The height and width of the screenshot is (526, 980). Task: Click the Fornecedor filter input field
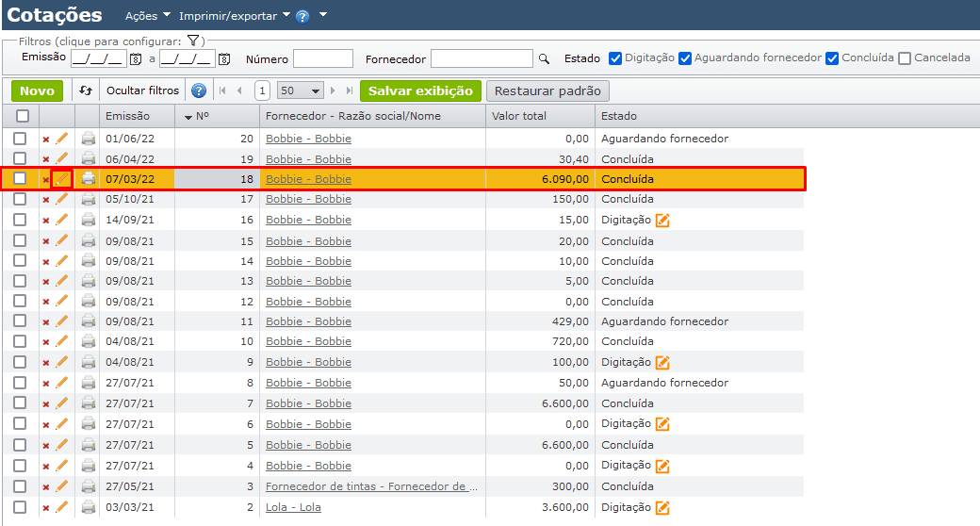482,58
